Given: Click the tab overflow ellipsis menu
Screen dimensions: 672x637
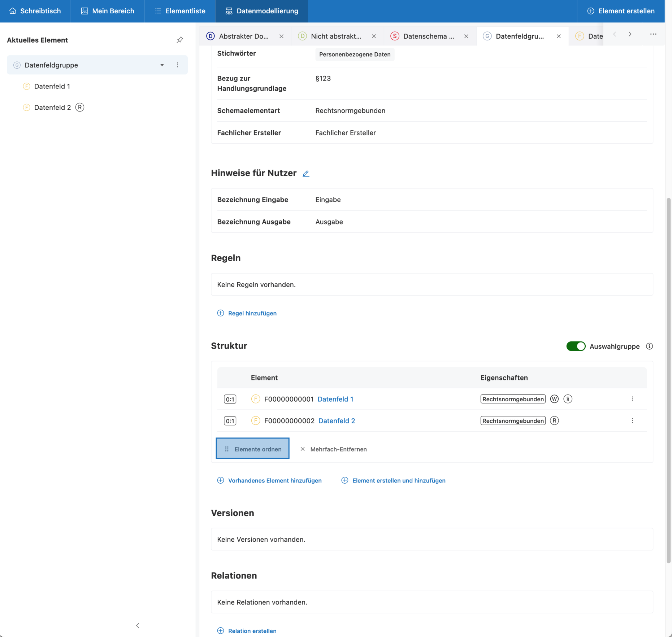Looking at the screenshot, I should (x=653, y=34).
